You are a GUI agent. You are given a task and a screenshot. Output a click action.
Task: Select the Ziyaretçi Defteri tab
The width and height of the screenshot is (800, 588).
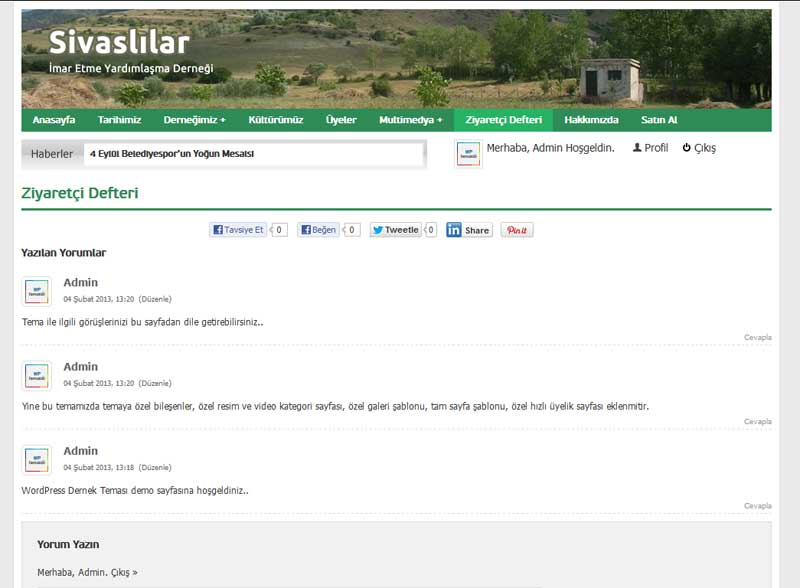(504, 120)
